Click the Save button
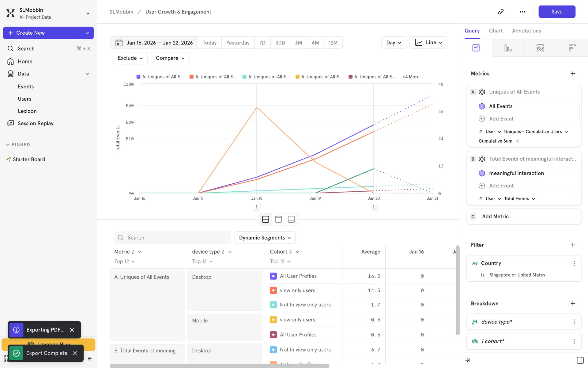 coord(556,12)
